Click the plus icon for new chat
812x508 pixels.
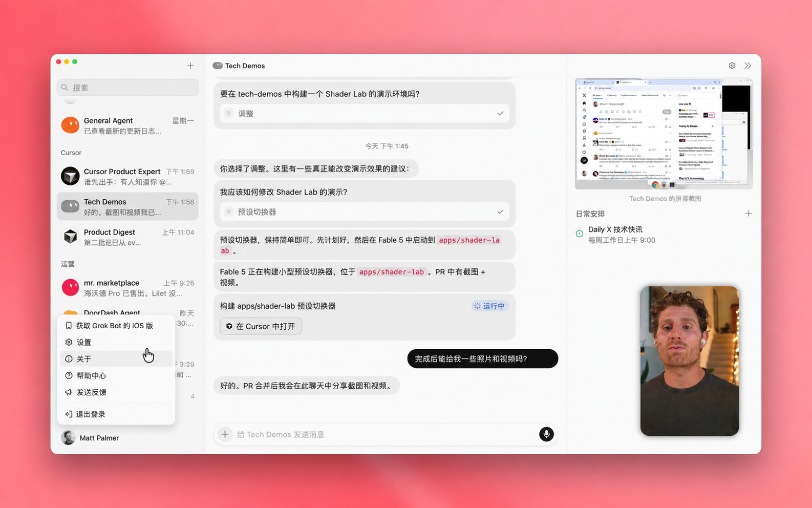(190, 66)
